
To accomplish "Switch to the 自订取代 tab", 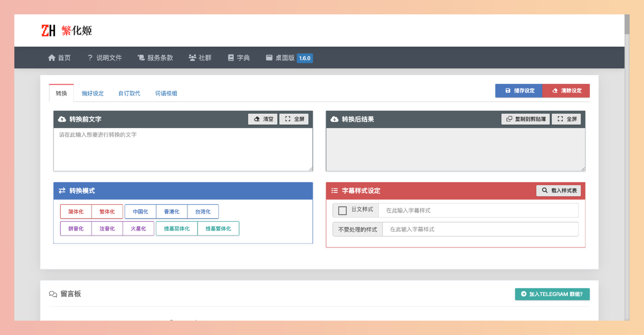I will click(129, 93).
